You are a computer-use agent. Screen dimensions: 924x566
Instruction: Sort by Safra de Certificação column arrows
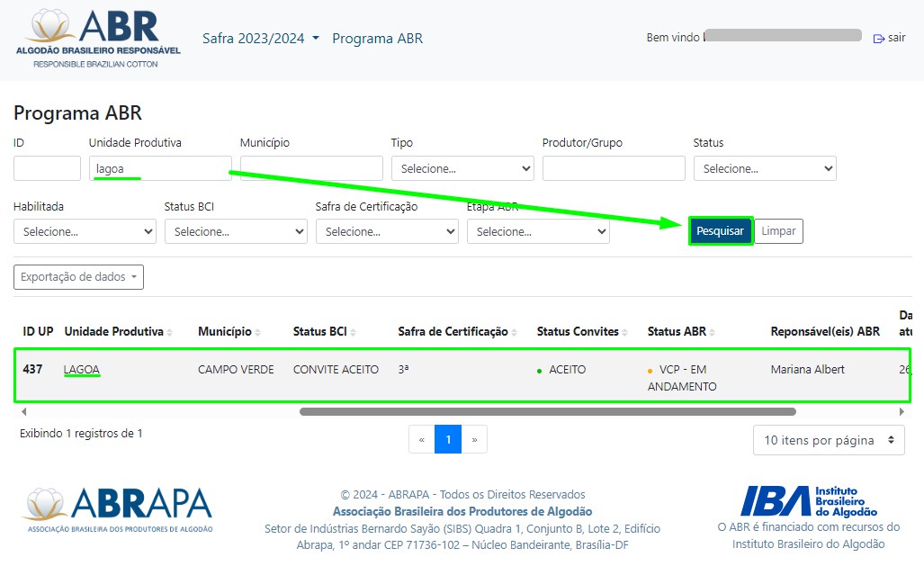(515, 332)
